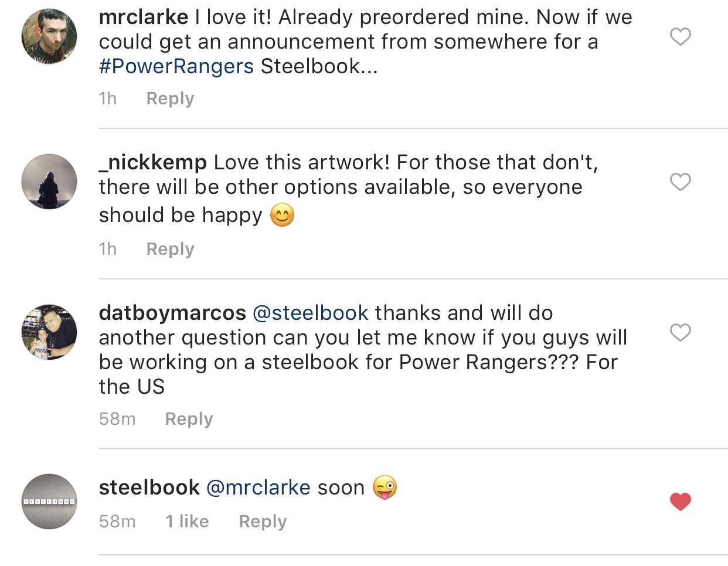Open _nickkemp's avatar
The width and height of the screenshot is (728, 566).
coord(49,182)
